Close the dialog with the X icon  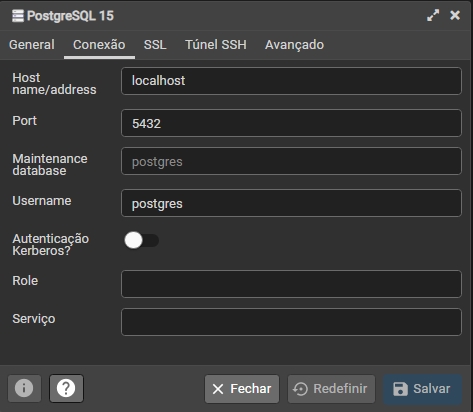coord(455,15)
